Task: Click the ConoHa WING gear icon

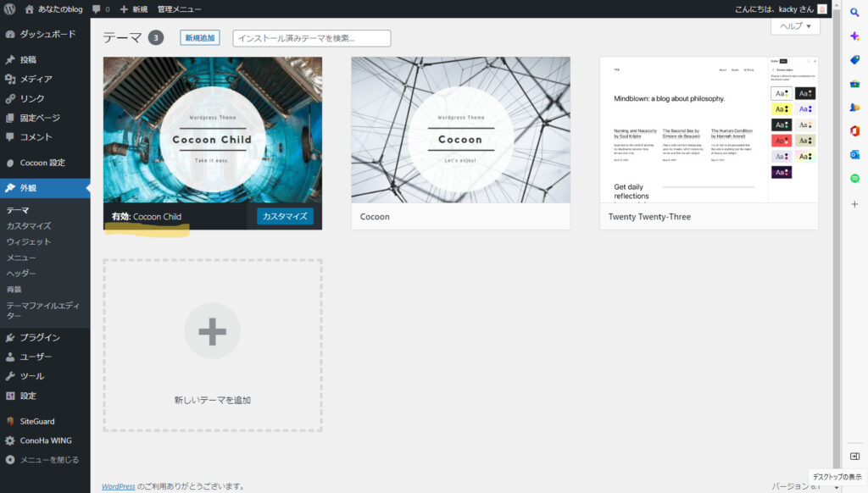Action: pyautogui.click(x=10, y=440)
